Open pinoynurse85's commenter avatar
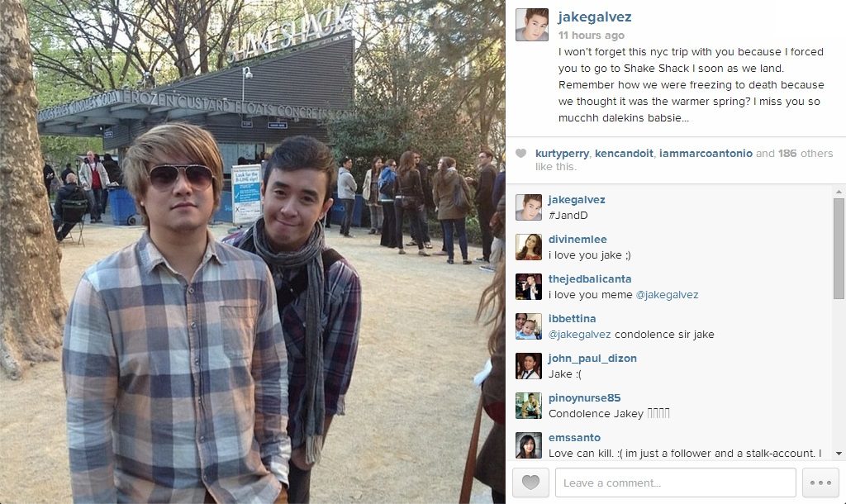The width and height of the screenshot is (846, 504). click(528, 406)
